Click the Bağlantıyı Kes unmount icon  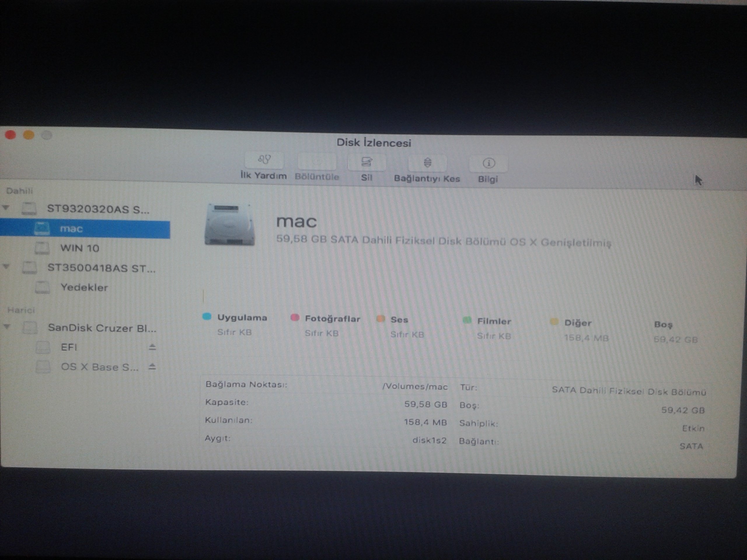(x=427, y=163)
